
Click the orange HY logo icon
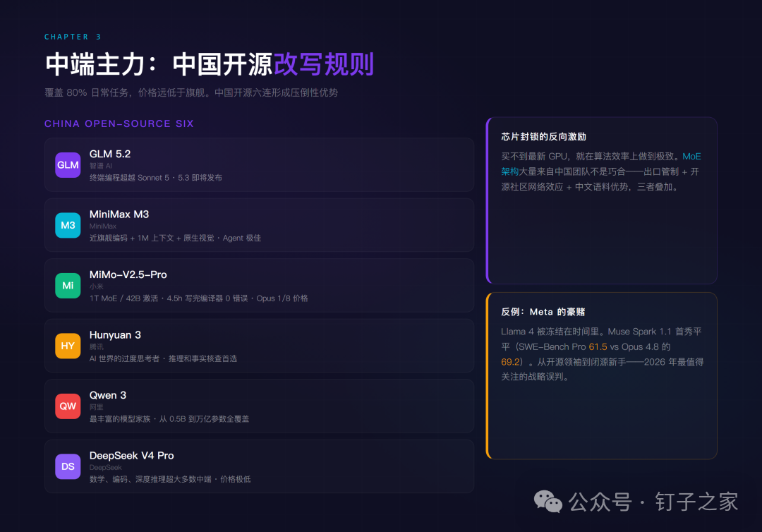click(68, 346)
